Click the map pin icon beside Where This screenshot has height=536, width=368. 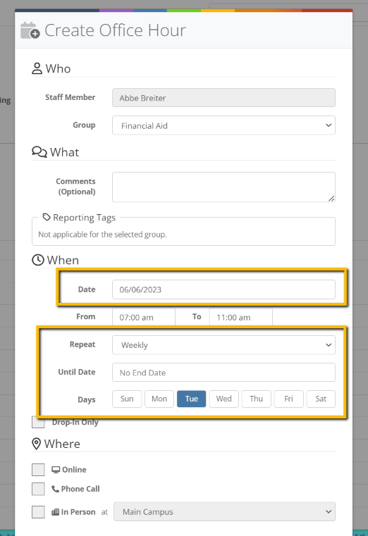(x=36, y=444)
